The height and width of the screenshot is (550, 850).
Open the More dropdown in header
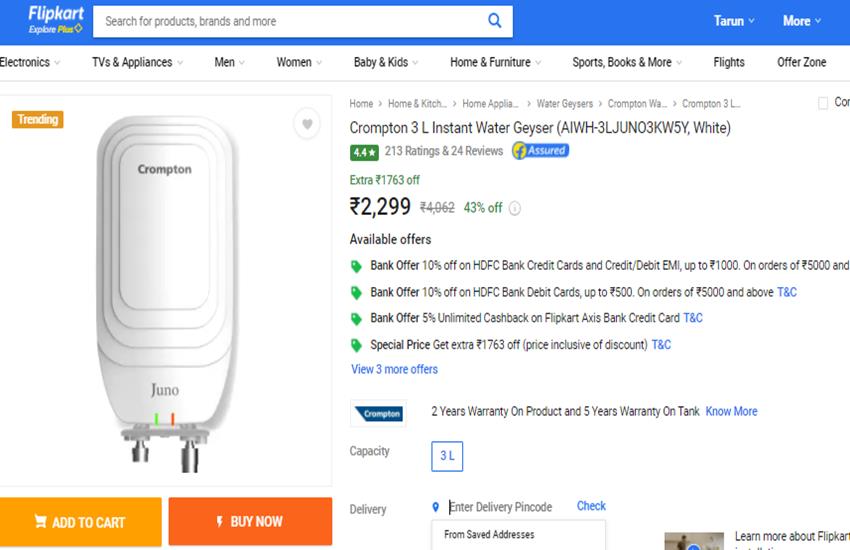point(802,21)
